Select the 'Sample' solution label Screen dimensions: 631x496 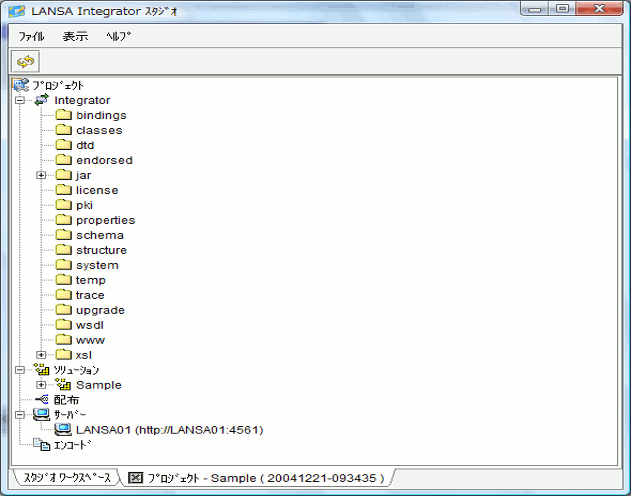pyautogui.click(x=99, y=385)
